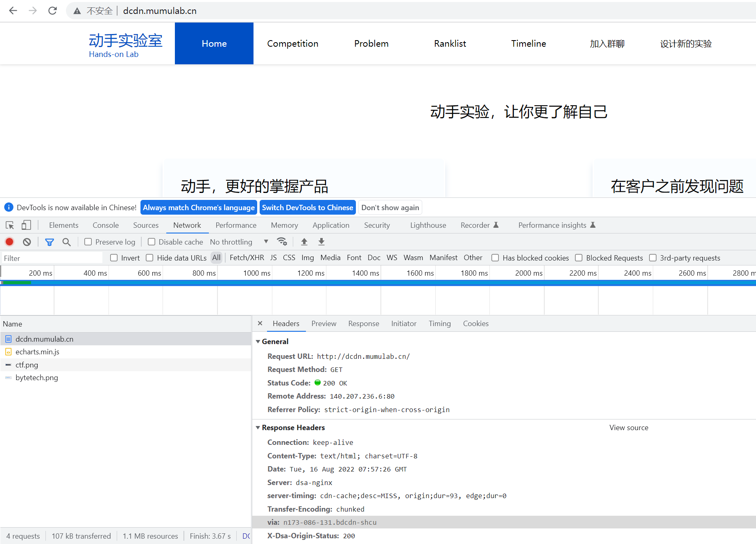This screenshot has width=756, height=544.
Task: Click the import HAR upload arrow icon
Action: click(304, 242)
